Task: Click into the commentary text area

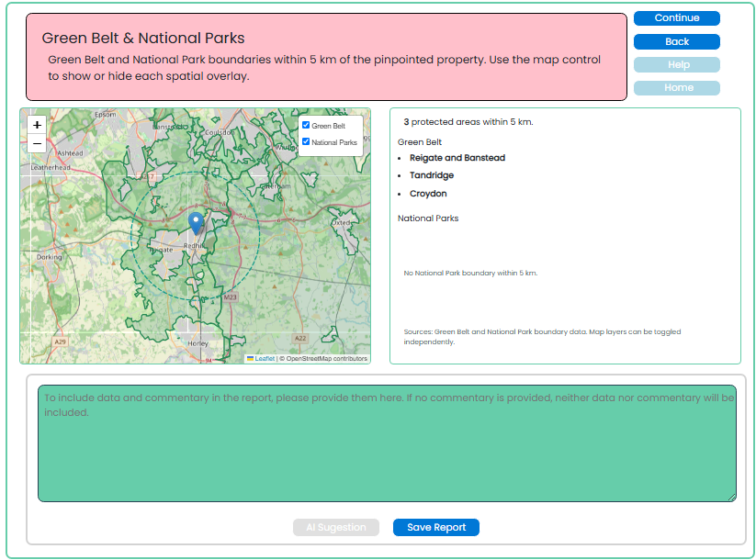Action: 387,442
